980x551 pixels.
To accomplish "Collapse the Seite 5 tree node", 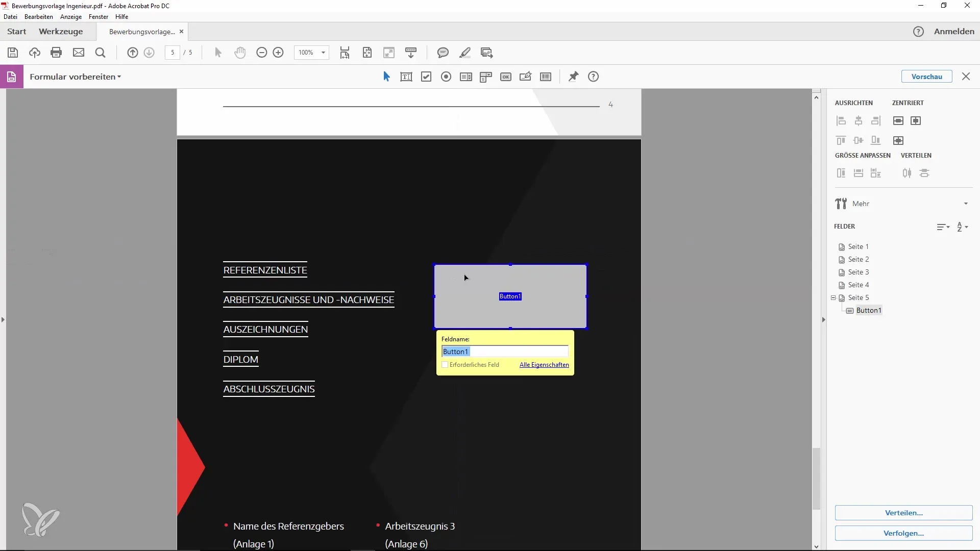I will point(833,298).
